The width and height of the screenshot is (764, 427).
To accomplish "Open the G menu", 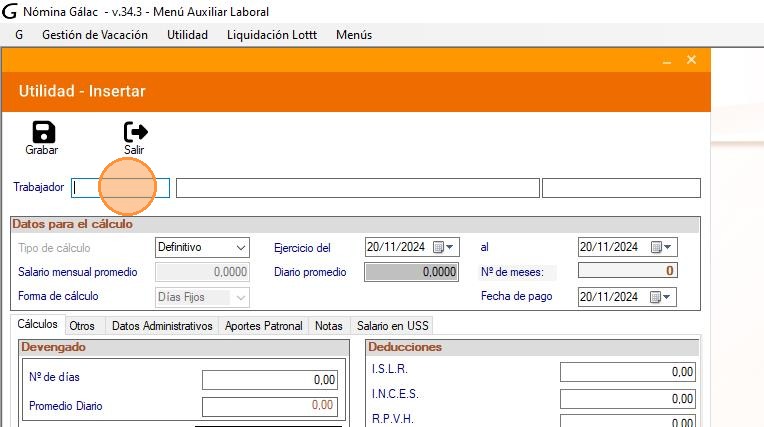I will 19,35.
